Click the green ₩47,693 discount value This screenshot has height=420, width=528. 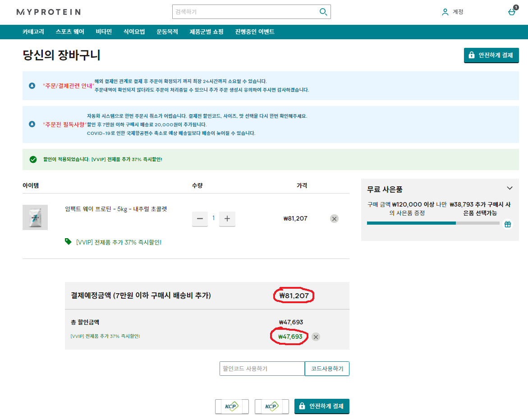click(x=290, y=337)
